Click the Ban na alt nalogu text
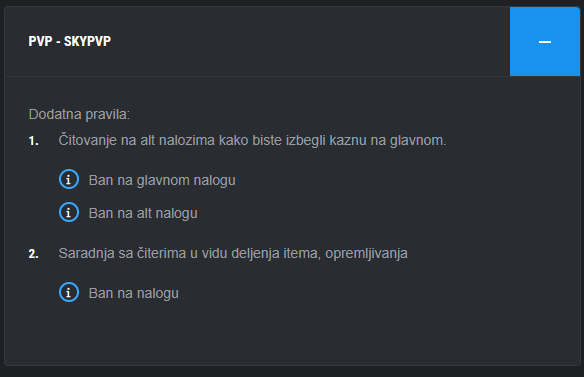This screenshot has height=377, width=584. (x=143, y=213)
